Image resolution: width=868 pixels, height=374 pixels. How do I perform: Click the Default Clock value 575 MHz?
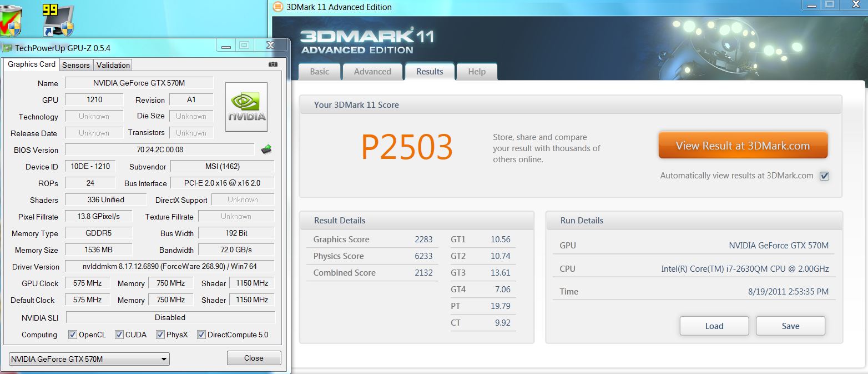click(x=88, y=300)
